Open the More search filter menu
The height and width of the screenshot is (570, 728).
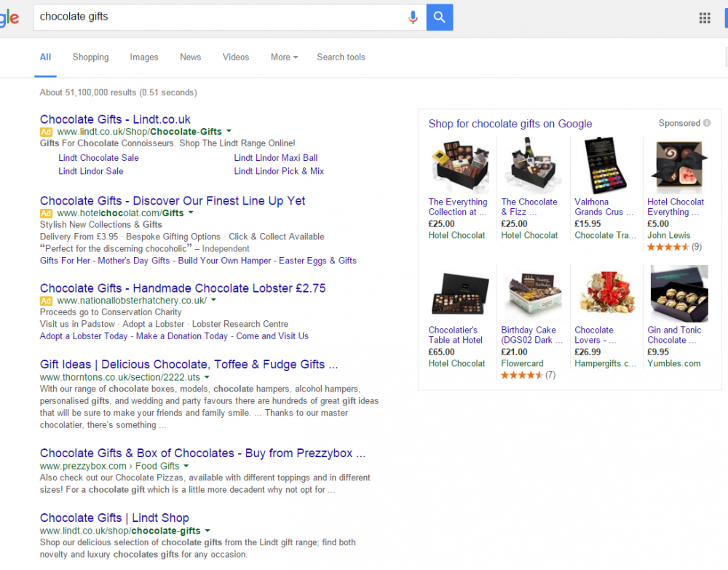[284, 57]
